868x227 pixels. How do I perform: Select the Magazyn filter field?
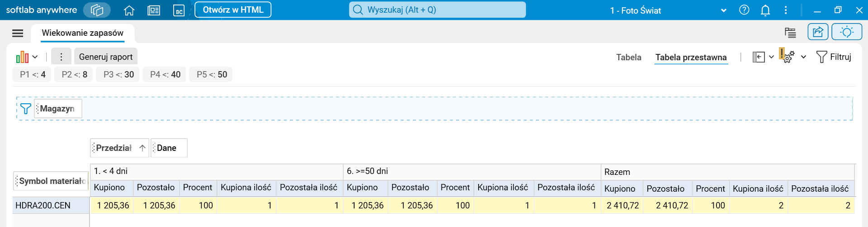[x=58, y=109]
